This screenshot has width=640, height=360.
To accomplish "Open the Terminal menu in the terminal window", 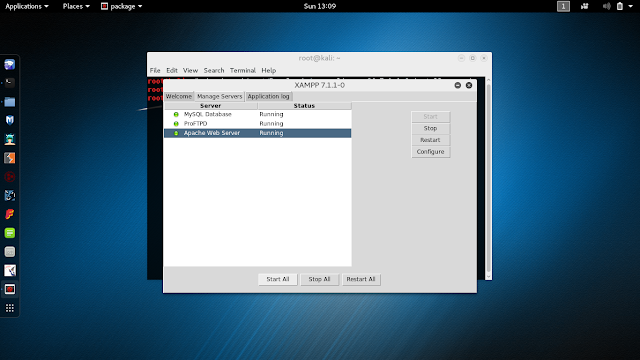I will 242,70.
